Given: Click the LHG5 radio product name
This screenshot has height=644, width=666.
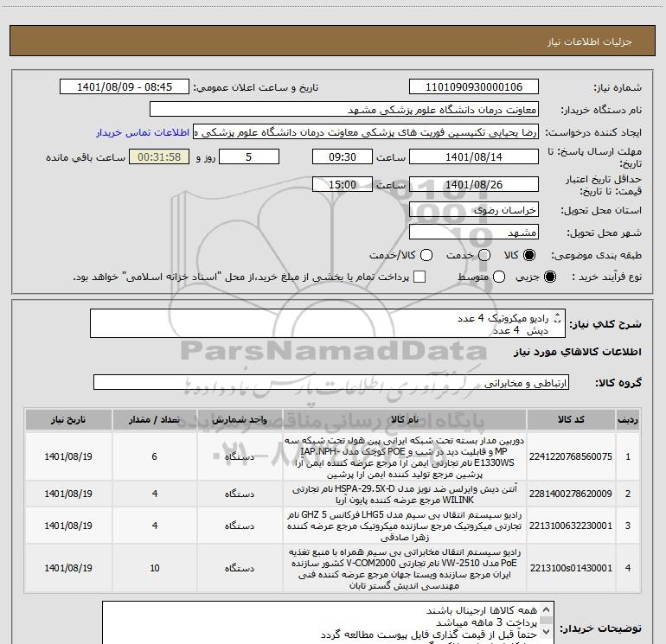Looking at the screenshot, I should (x=405, y=526).
